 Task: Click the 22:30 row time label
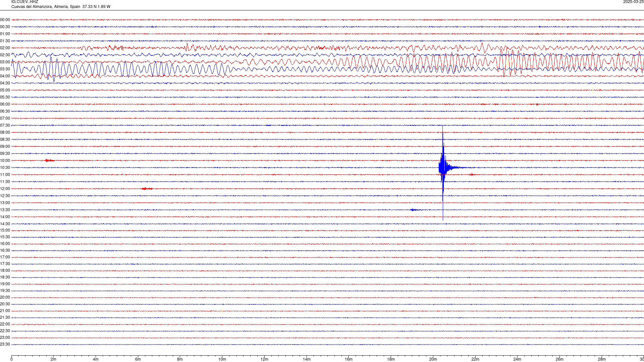pos(5,331)
